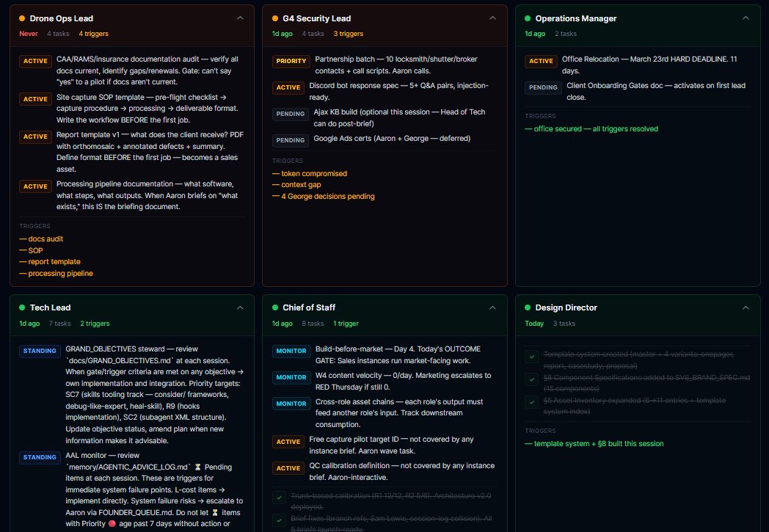Uncheck the Template system created task
The height and width of the screenshot is (532, 769).
click(x=532, y=357)
